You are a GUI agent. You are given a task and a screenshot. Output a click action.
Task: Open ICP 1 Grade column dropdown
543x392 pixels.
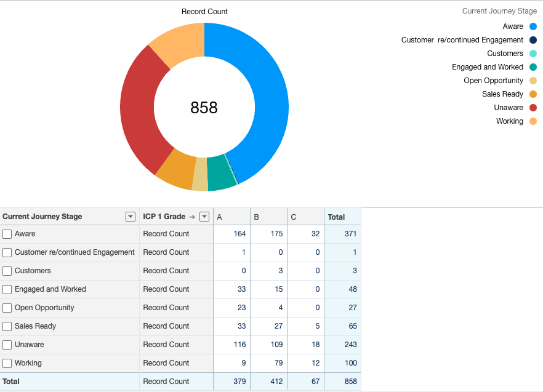[x=204, y=217]
